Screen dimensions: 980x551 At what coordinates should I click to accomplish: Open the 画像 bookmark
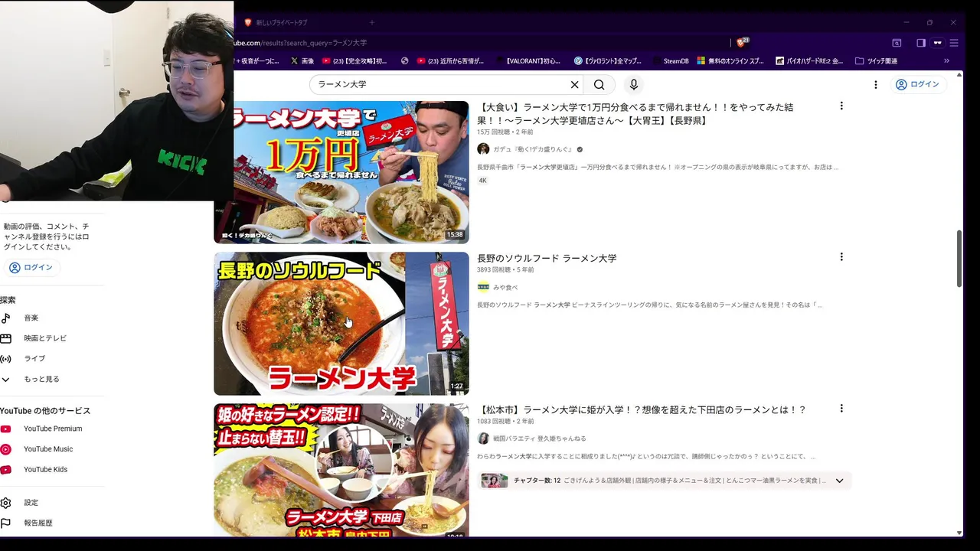pyautogui.click(x=302, y=61)
